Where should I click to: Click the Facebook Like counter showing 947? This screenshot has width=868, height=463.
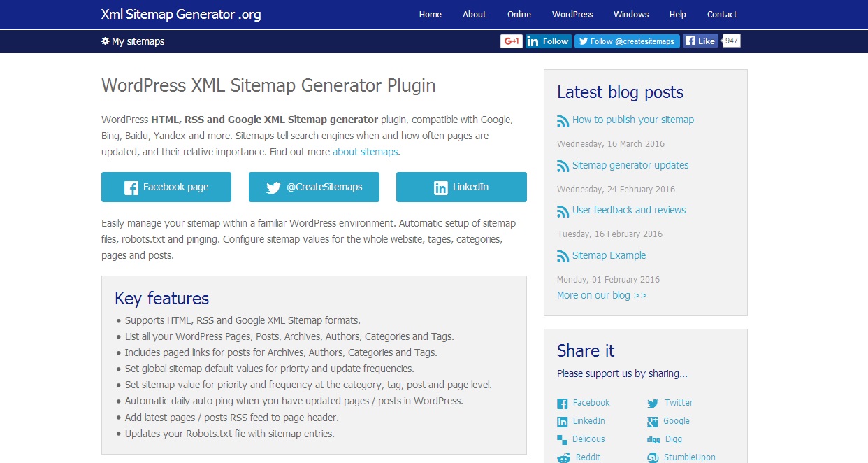point(730,41)
